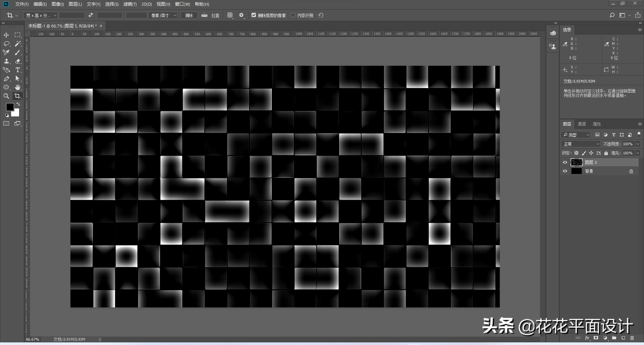Select the Pen tool

[x=6, y=79]
